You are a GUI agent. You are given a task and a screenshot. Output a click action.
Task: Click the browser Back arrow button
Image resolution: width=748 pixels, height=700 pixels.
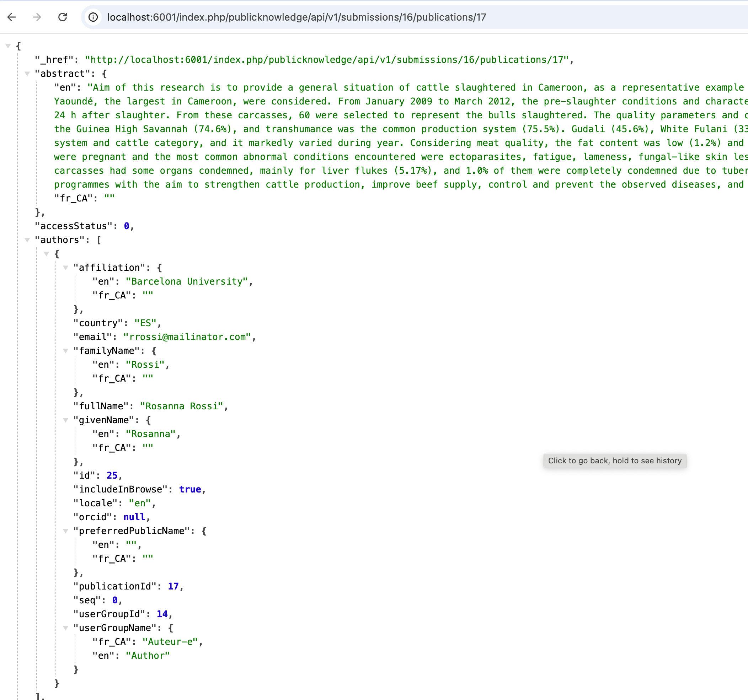point(12,17)
